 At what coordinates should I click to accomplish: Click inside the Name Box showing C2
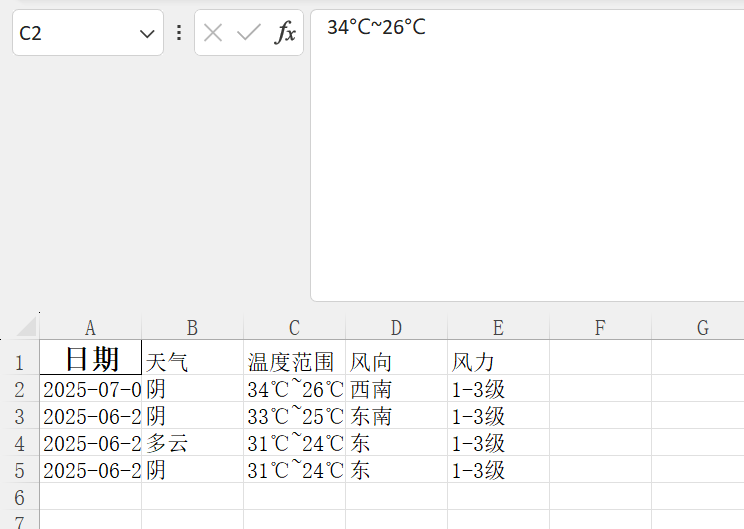click(x=70, y=33)
